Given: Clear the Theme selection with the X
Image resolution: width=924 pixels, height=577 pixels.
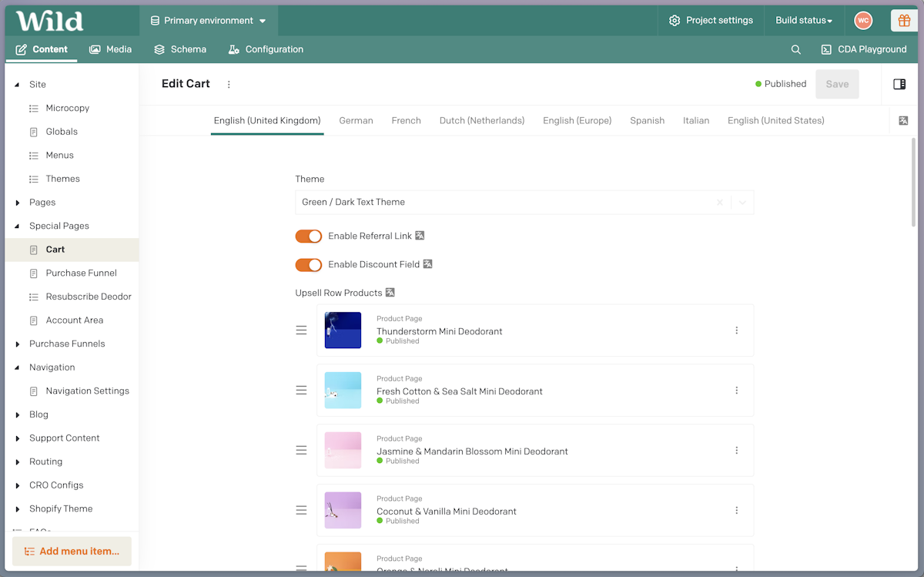Looking at the screenshot, I should click(x=720, y=203).
